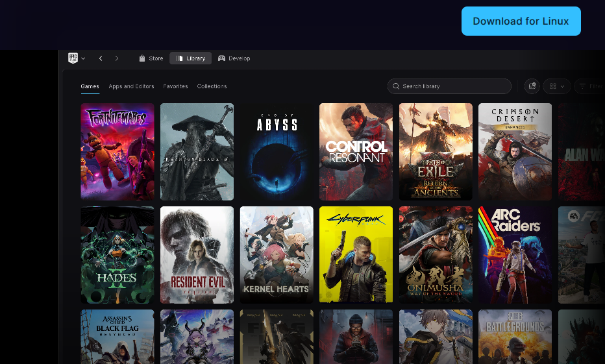Go back with the left arrow

click(x=101, y=58)
